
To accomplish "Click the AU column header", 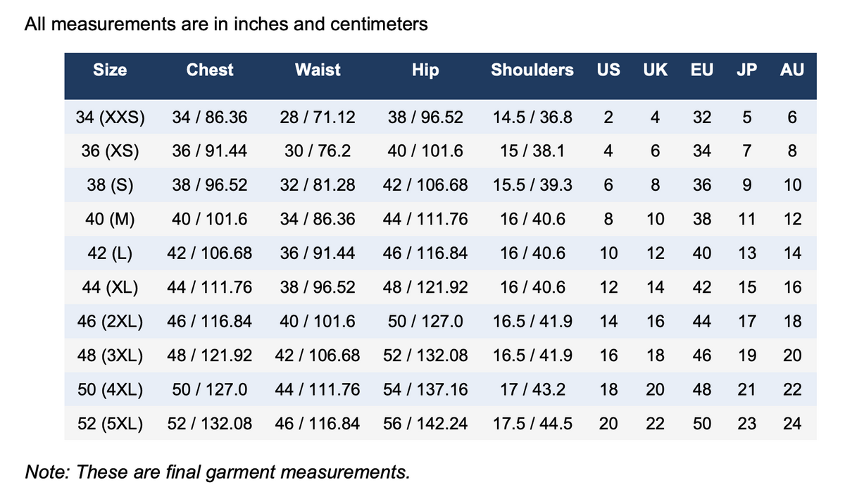I will coord(792,70).
